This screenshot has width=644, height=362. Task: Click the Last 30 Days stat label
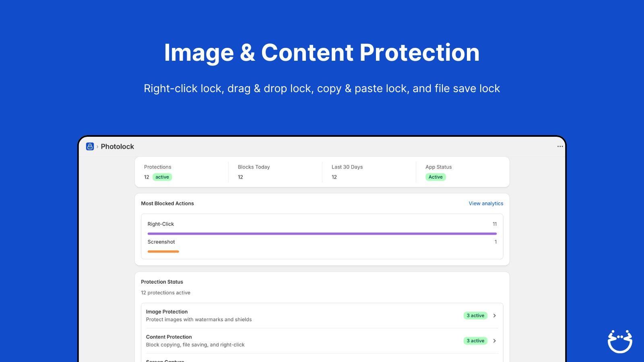click(347, 167)
